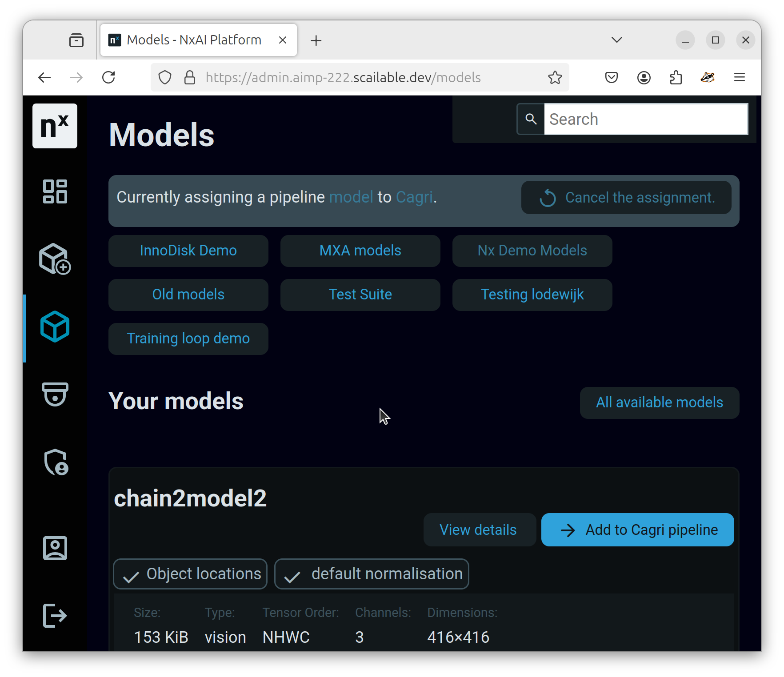The height and width of the screenshot is (677, 784).
Task: Toggle the default normalisation checkmark tag
Action: (372, 574)
